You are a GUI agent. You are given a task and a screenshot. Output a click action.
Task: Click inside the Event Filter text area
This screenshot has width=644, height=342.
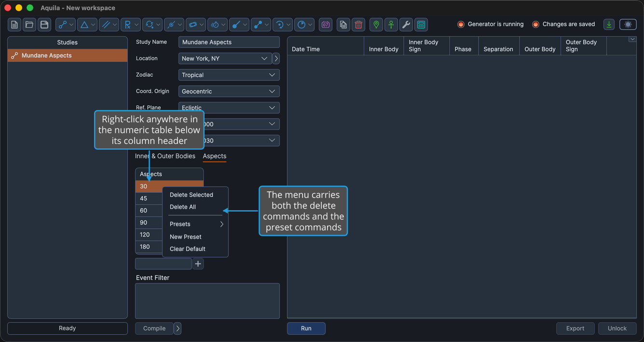[207, 301]
